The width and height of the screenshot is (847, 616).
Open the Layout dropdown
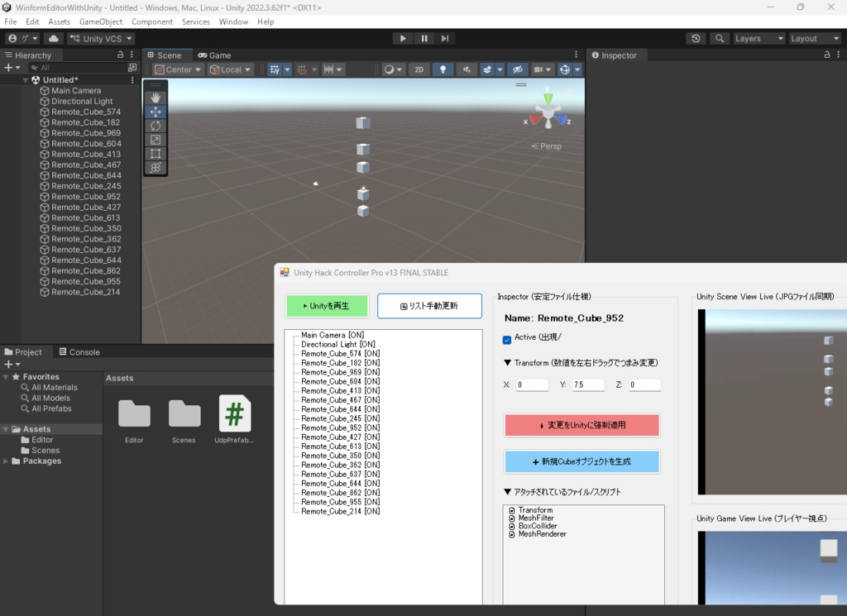[815, 38]
